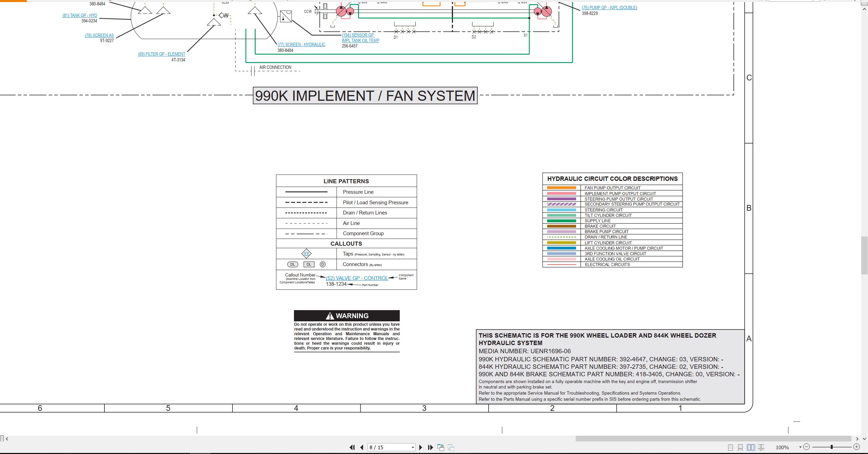Click the next view navigation icon
Viewport: 868px width, 454px height.
pyautogui.click(x=451, y=447)
